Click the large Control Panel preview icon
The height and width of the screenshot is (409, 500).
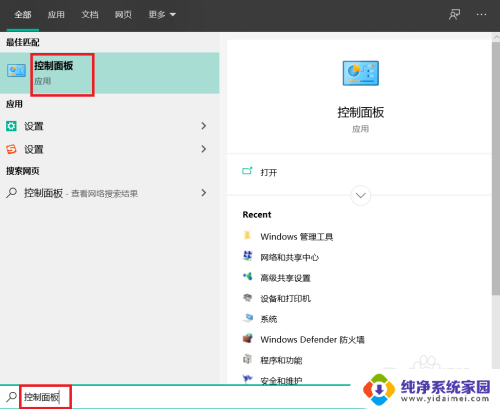(361, 73)
